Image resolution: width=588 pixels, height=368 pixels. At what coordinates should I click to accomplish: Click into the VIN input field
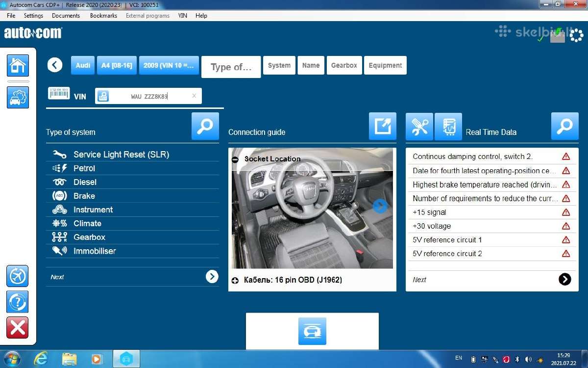pos(149,96)
